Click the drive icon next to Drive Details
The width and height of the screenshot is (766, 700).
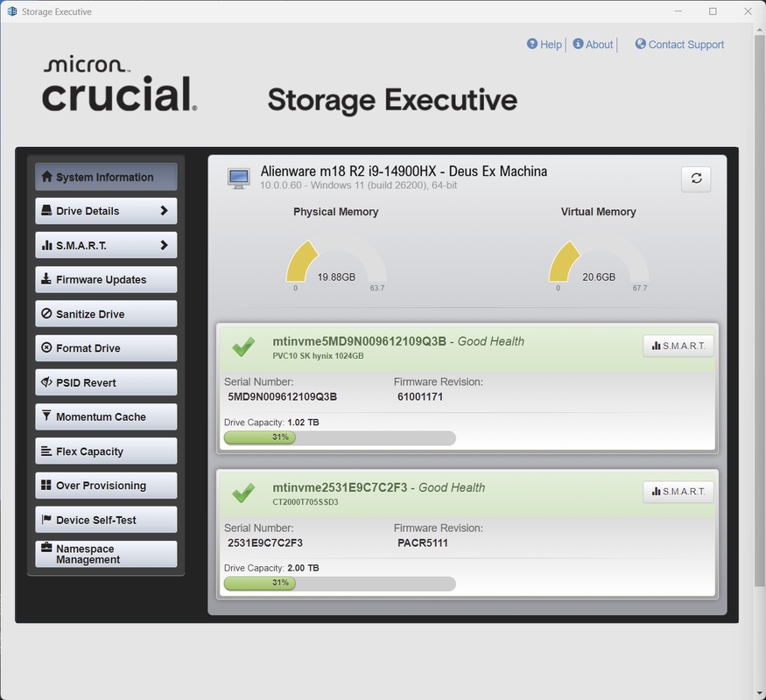[x=46, y=210]
